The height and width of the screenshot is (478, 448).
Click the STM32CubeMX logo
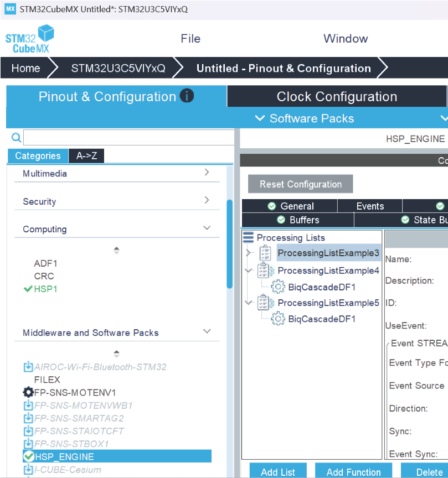[x=29, y=39]
